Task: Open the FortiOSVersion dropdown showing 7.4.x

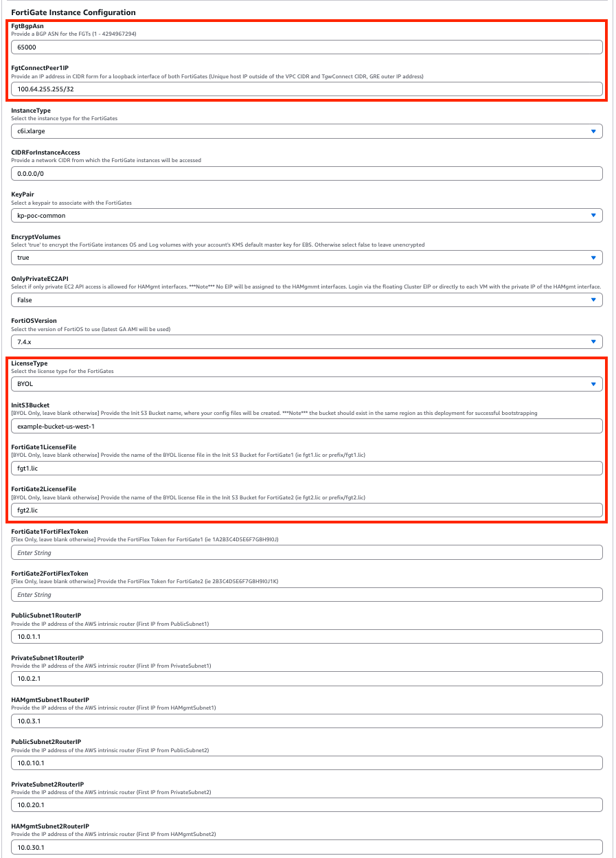Action: [306, 341]
